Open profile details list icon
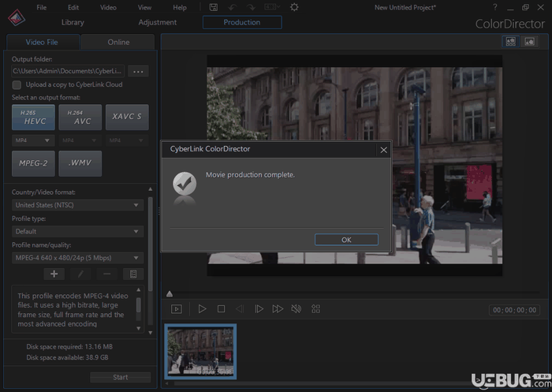This screenshot has height=392, width=552. [x=133, y=274]
